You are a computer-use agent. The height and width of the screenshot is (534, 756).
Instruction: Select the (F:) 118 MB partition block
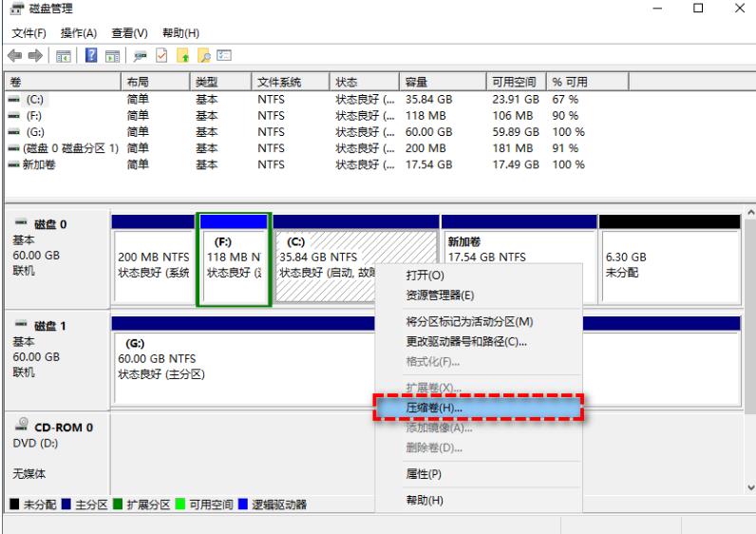234,259
